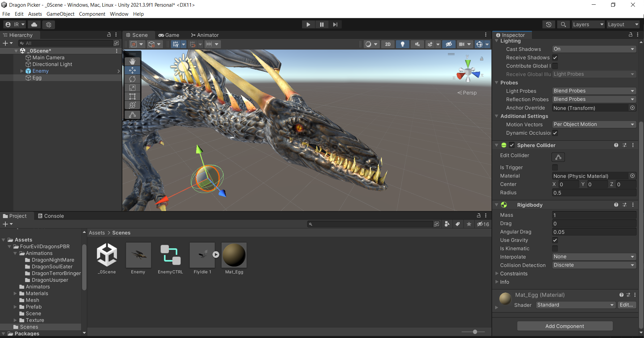Image resolution: width=644 pixels, height=338 pixels.
Task: Click the Play button
Action: coord(308,24)
